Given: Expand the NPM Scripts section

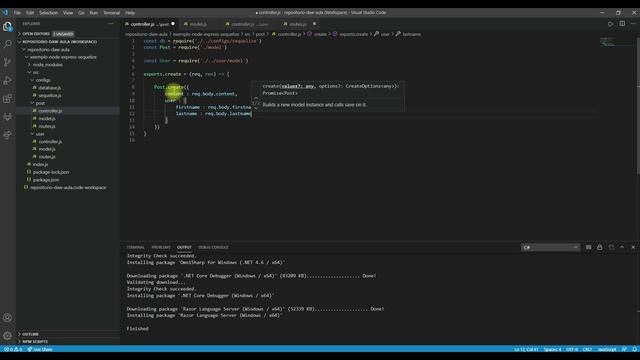Looking at the screenshot, I should pos(35,342).
